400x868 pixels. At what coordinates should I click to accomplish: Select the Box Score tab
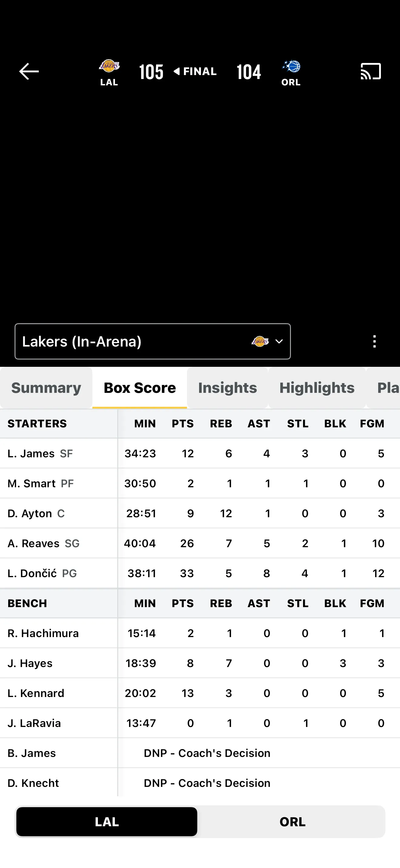click(x=140, y=388)
